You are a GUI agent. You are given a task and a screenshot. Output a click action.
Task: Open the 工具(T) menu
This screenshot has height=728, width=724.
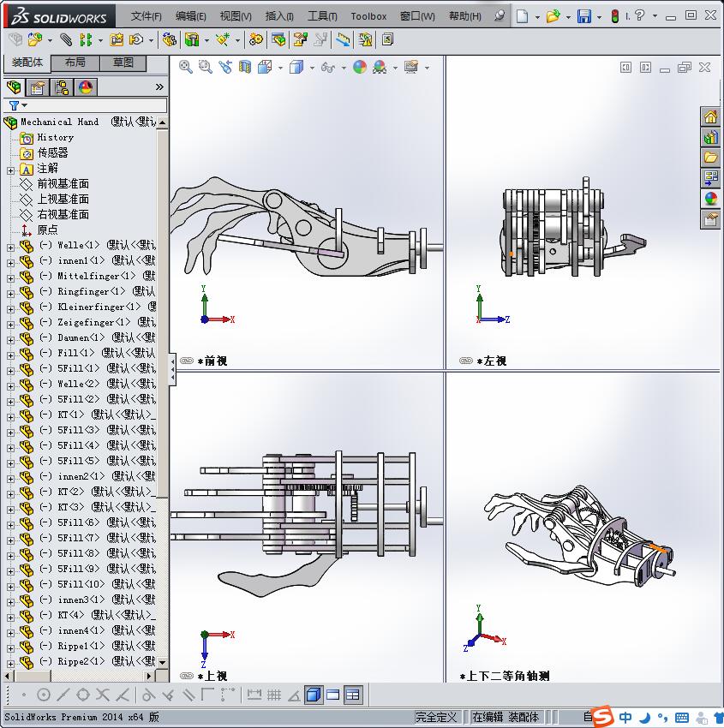(322, 16)
